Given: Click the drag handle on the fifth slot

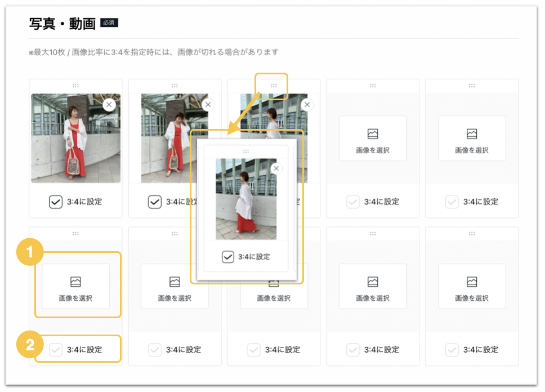Looking at the screenshot, I should (x=472, y=86).
